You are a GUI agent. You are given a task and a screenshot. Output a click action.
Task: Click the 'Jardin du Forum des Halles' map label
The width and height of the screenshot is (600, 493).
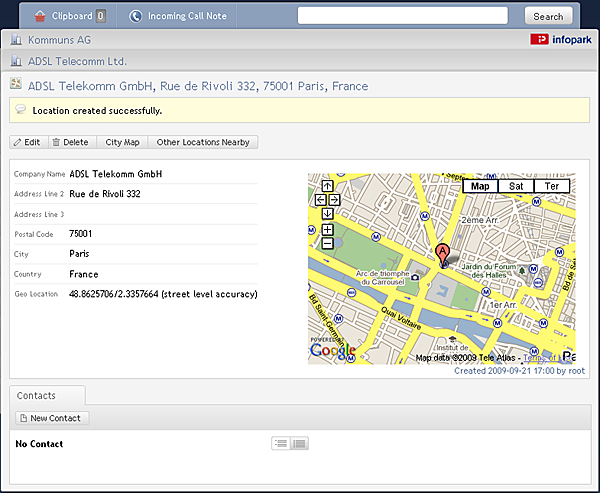489,271
